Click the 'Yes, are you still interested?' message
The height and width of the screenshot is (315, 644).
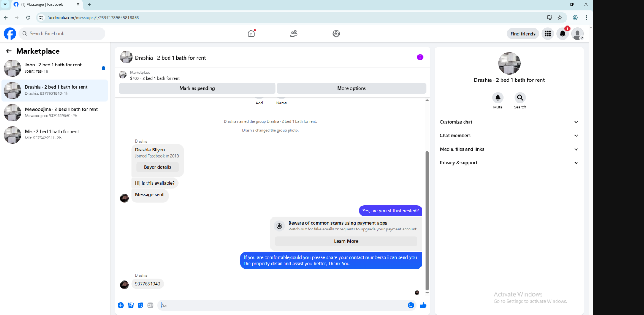point(390,211)
